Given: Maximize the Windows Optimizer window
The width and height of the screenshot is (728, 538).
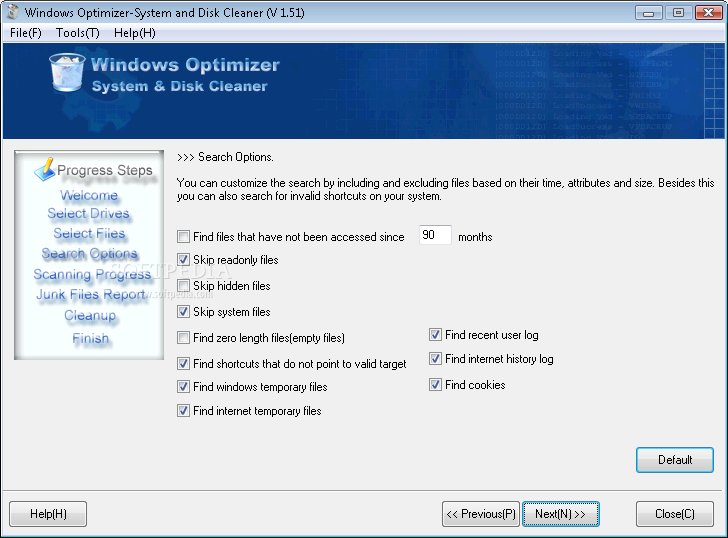Looking at the screenshot, I should pos(678,13).
